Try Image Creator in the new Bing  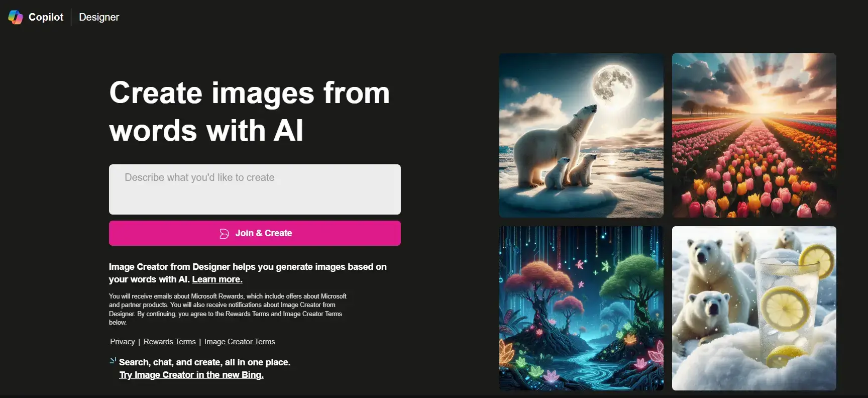191,375
